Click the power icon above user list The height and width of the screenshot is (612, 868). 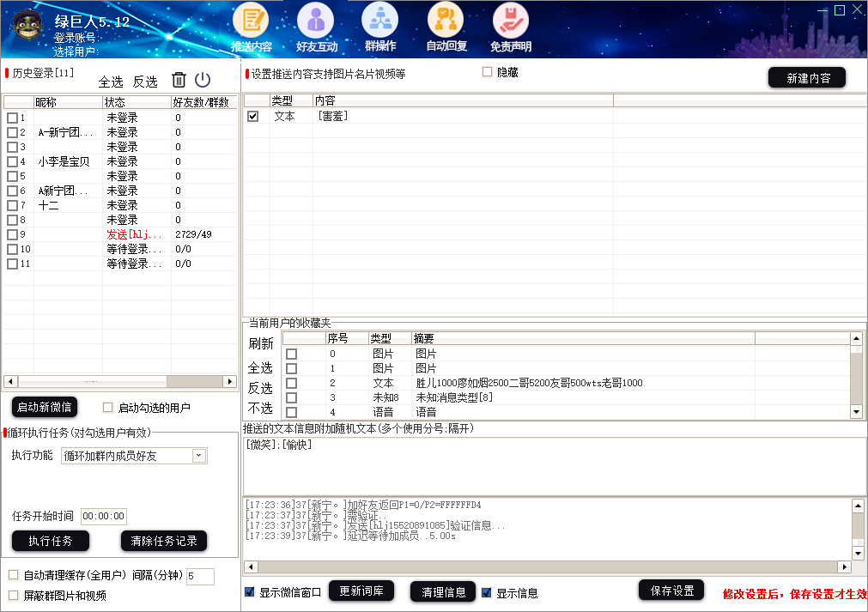pos(203,80)
